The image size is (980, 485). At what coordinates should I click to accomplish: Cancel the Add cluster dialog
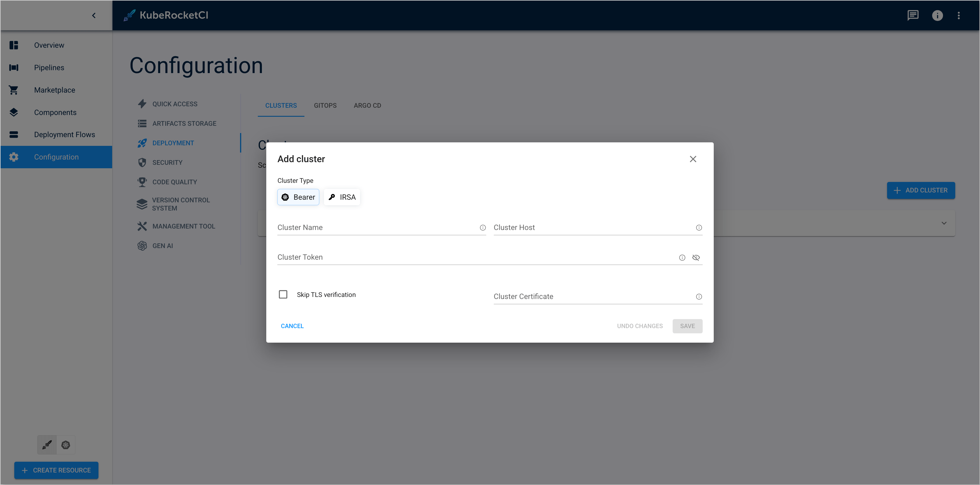click(292, 326)
